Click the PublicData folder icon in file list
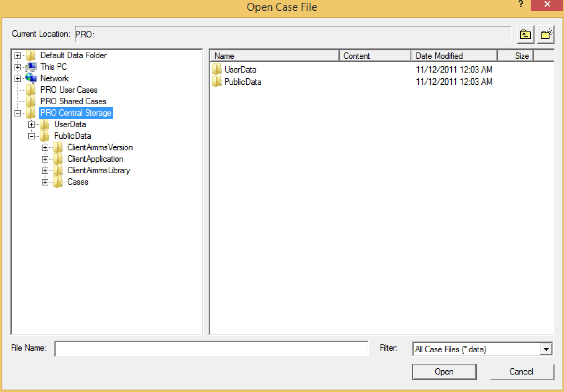Viewport: 564px width, 392px height. [217, 82]
